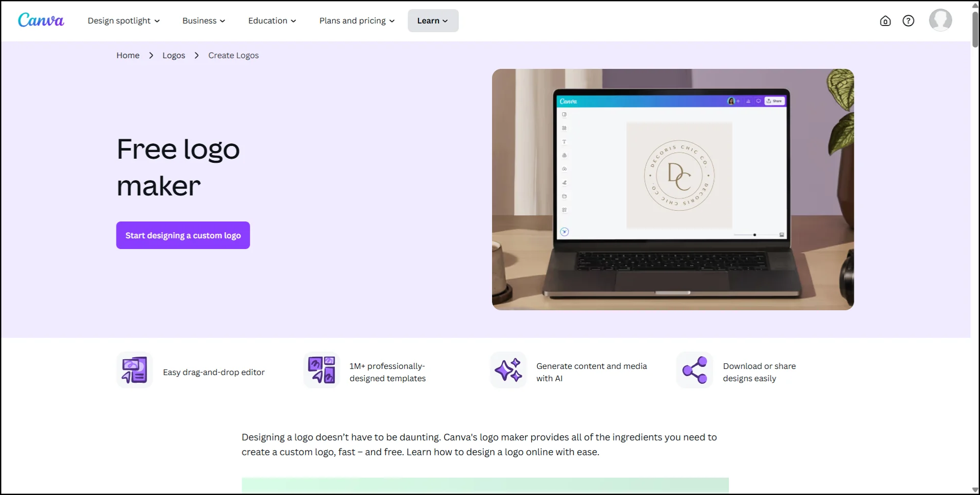Click the drag-and-drop editor feature icon
Viewport: 980px width, 495px height.
134,370
